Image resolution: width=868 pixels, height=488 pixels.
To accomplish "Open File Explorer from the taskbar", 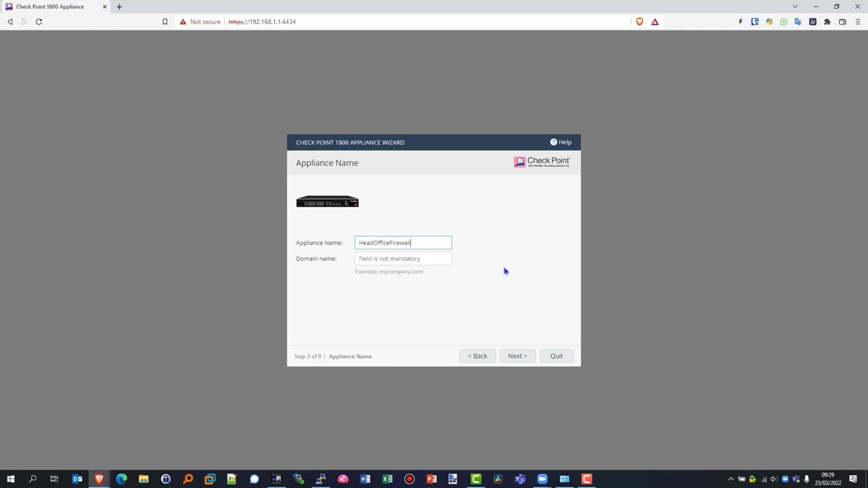I will coord(144,479).
